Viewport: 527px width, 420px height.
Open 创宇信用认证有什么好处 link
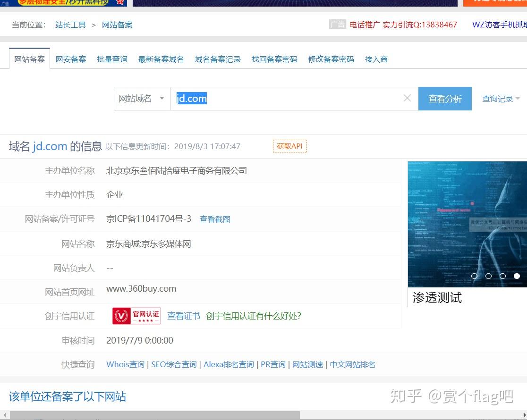[x=254, y=316]
